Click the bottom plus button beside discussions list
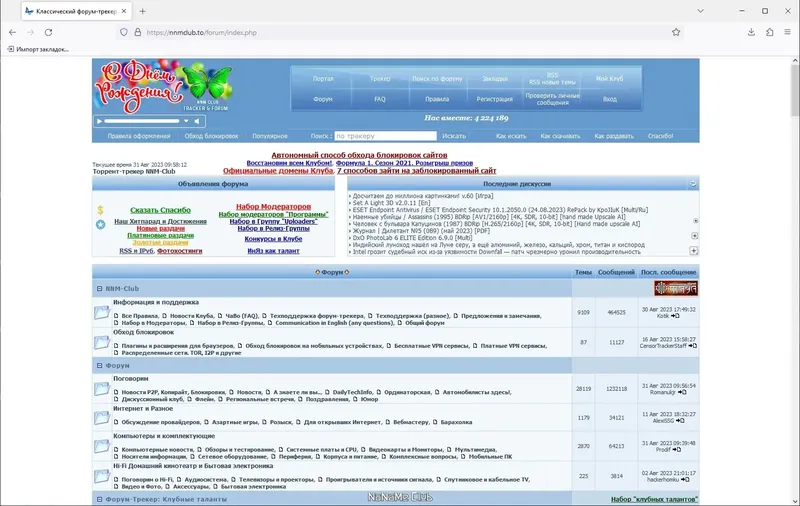The image size is (800, 506). (694, 250)
